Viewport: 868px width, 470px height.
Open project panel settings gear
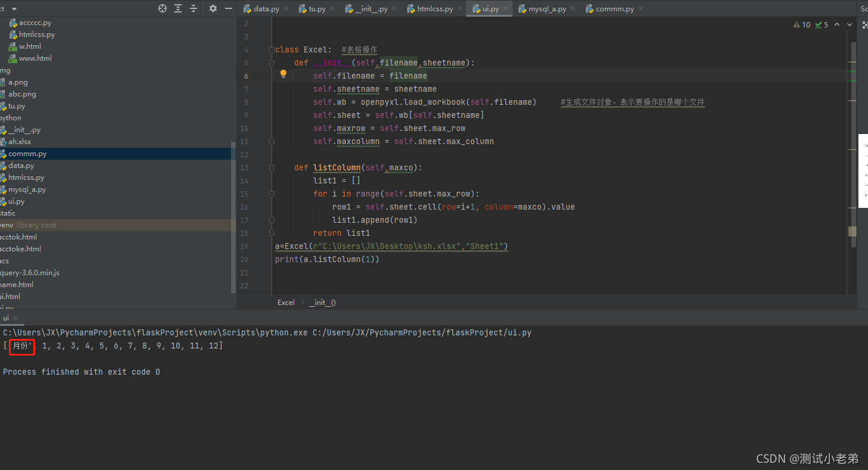[213, 8]
